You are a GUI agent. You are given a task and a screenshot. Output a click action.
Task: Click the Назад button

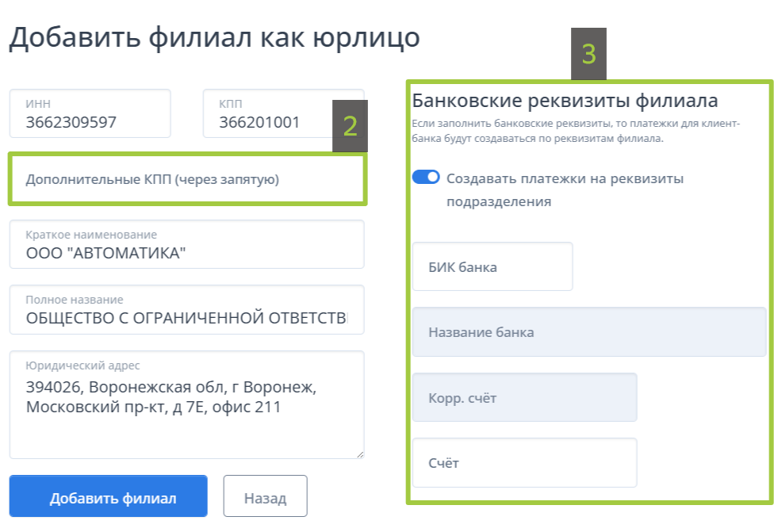(265, 496)
